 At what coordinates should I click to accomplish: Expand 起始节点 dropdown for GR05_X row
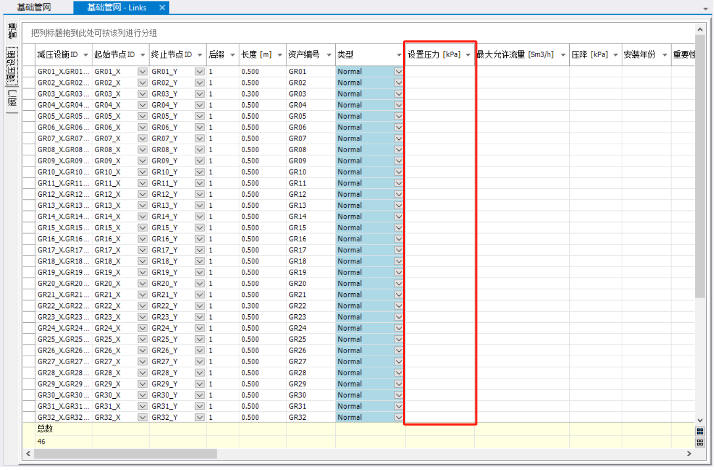tap(142, 116)
